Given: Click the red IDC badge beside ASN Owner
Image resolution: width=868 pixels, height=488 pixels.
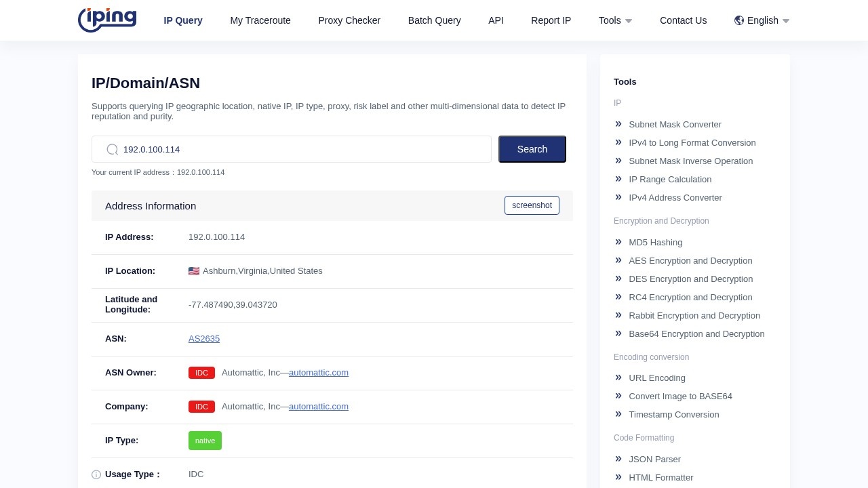Looking at the screenshot, I should (201, 373).
